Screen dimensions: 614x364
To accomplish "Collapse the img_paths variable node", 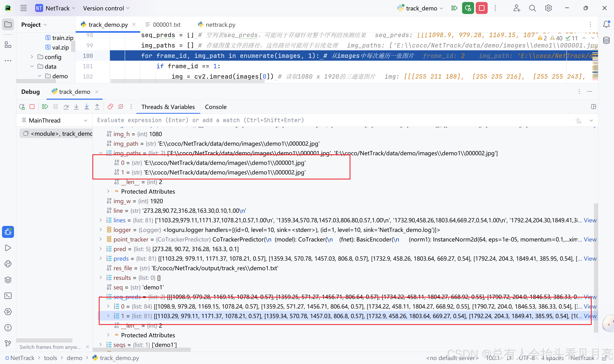I will (x=101, y=153).
